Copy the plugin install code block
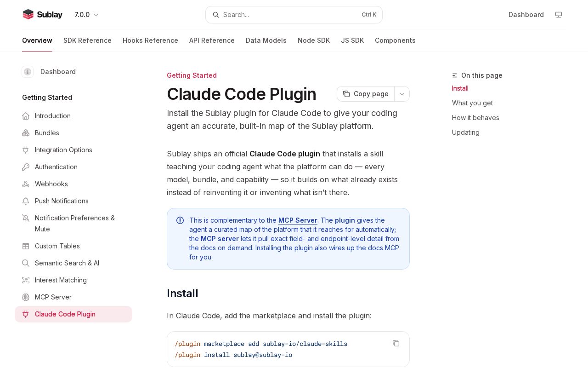Image resolution: width=588 pixels, height=368 pixels. 396,343
